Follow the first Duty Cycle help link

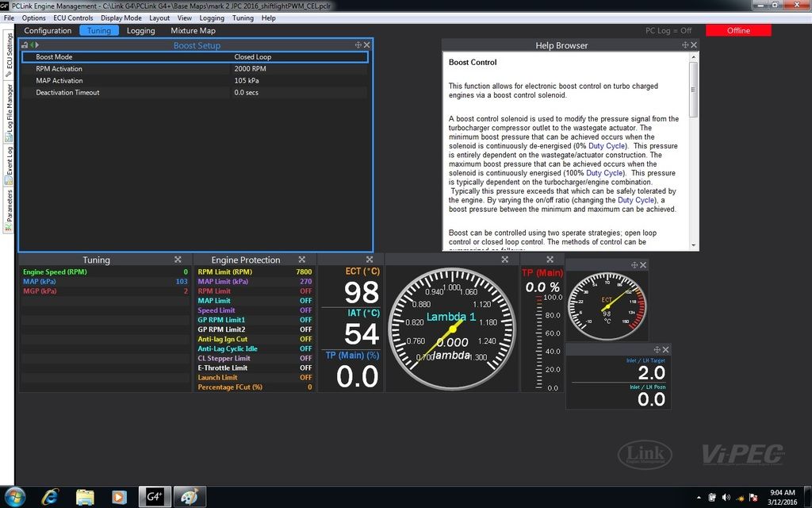pyautogui.click(x=606, y=146)
